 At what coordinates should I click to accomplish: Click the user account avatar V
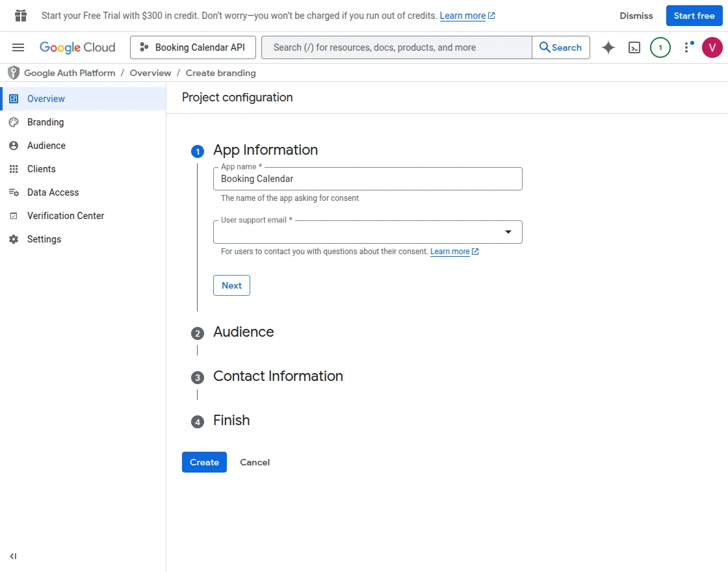click(x=712, y=47)
